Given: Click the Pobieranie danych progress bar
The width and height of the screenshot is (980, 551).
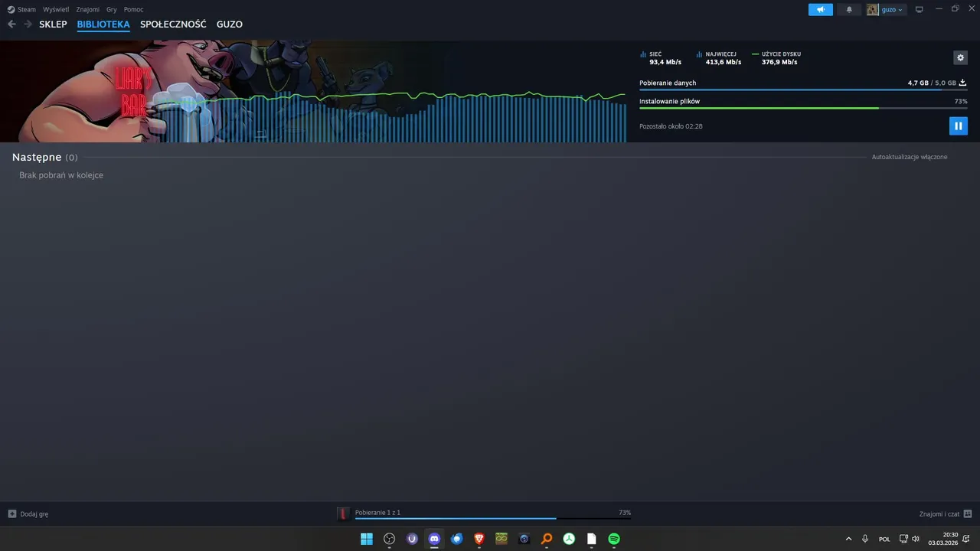Looking at the screenshot, I should (x=803, y=90).
